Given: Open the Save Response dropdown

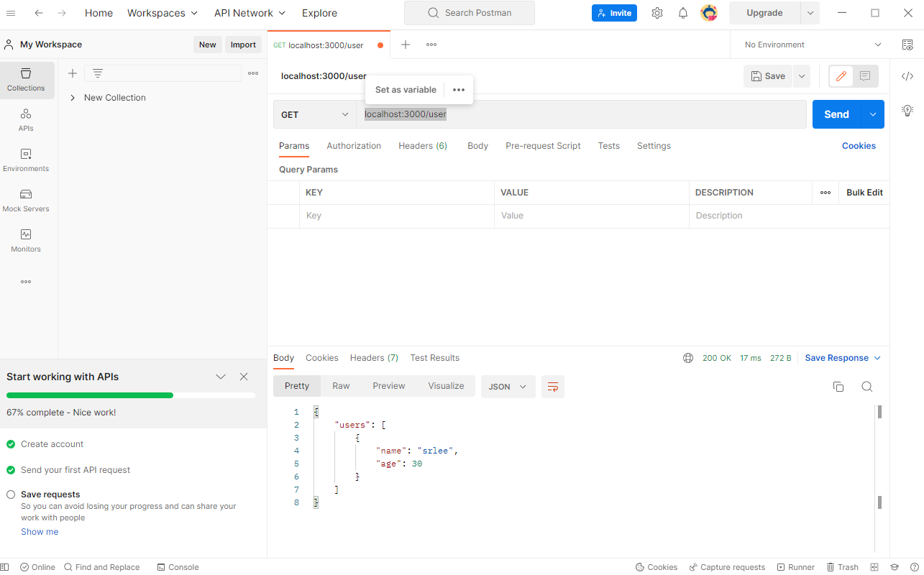Looking at the screenshot, I should coord(843,358).
